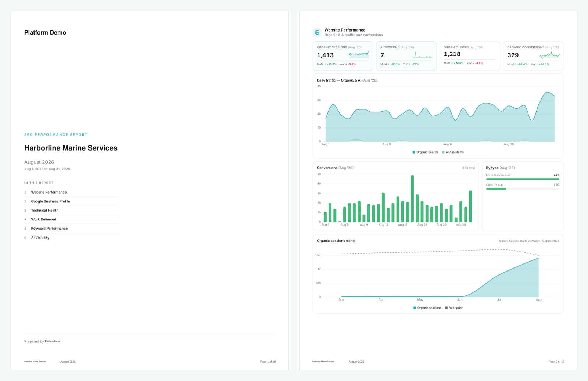
Task: Select Keyword Performance in the contents list
Action: 71,229
